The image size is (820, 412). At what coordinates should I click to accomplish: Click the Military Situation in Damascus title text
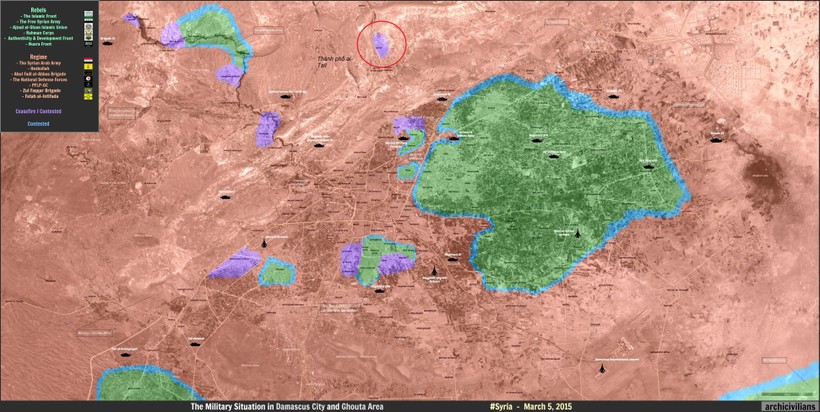pyautogui.click(x=287, y=406)
